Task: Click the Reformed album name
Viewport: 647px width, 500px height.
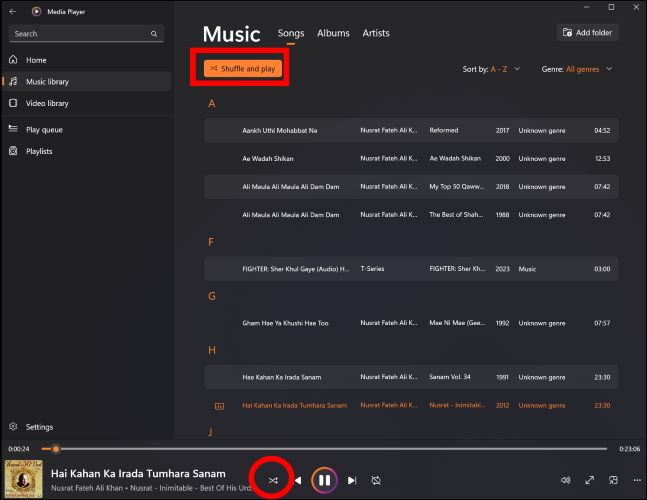Action: (444, 130)
